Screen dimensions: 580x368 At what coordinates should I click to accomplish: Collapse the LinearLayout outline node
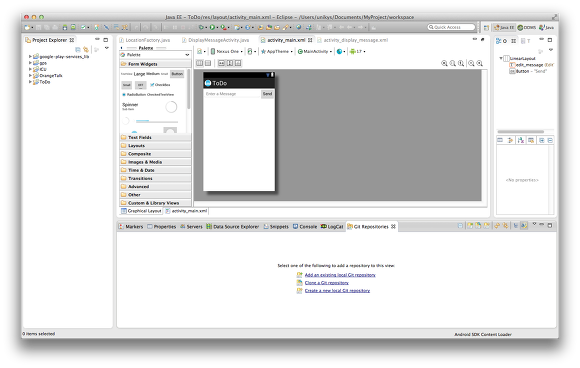point(501,58)
